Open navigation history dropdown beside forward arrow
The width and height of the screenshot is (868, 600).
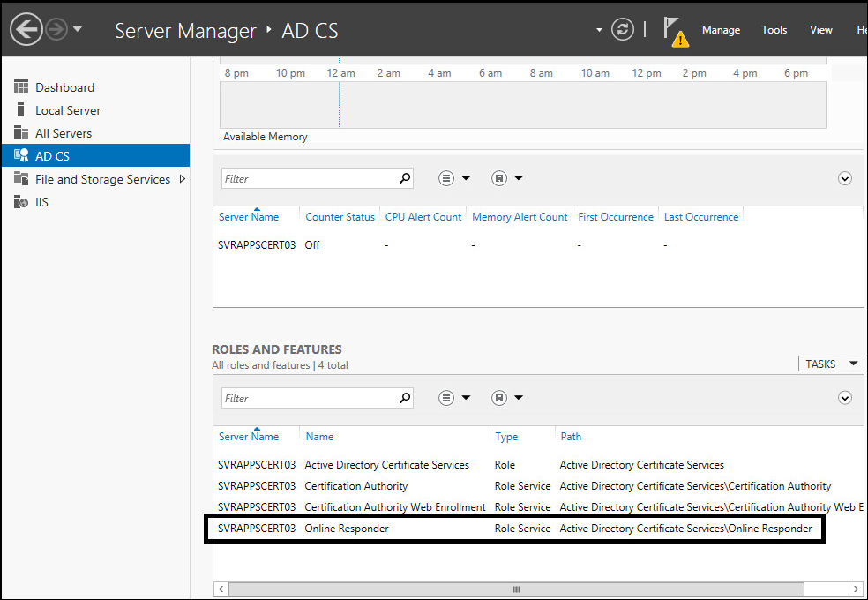(78, 29)
